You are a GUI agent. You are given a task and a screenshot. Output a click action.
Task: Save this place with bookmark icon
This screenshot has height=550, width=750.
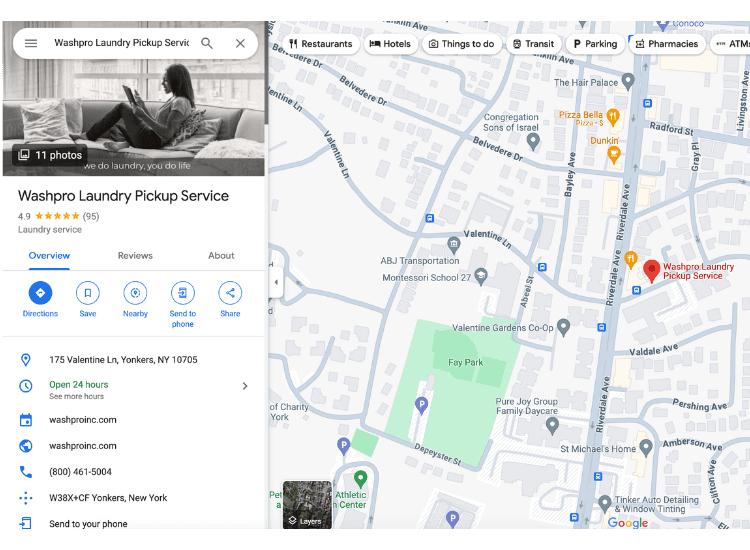point(88,293)
